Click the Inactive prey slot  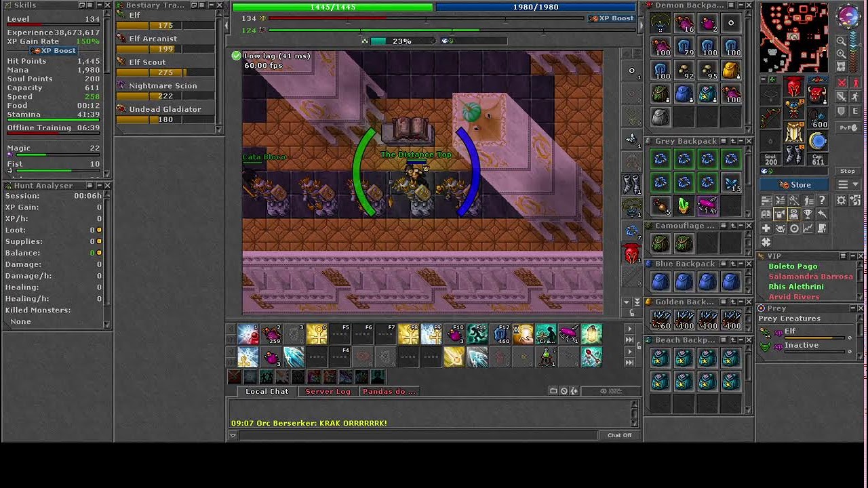click(807, 346)
